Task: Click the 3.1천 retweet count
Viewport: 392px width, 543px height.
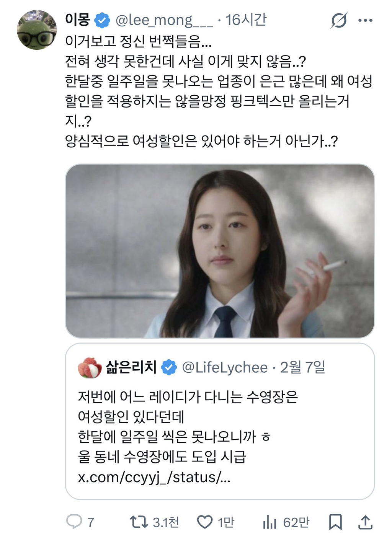Action: (x=166, y=522)
